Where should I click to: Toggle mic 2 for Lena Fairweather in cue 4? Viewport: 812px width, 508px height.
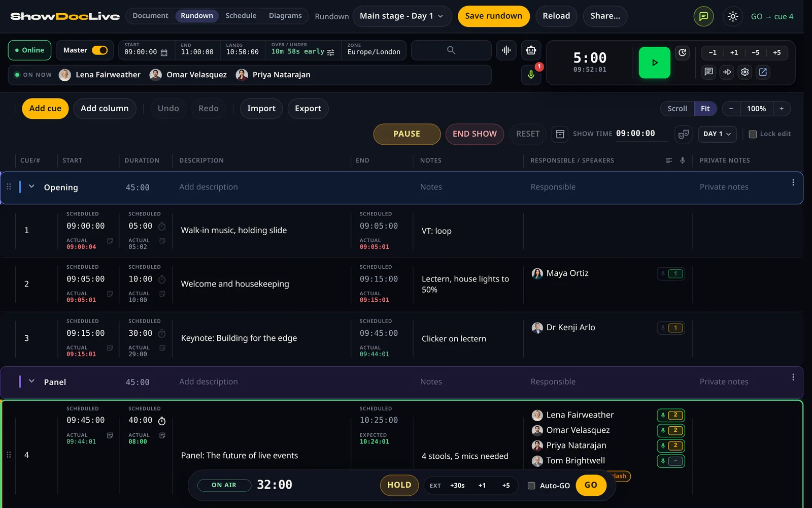coord(670,415)
